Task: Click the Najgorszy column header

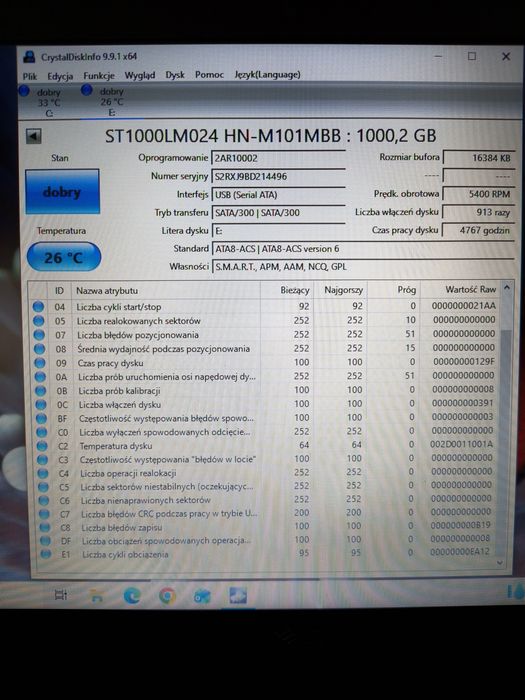Action: tap(341, 290)
